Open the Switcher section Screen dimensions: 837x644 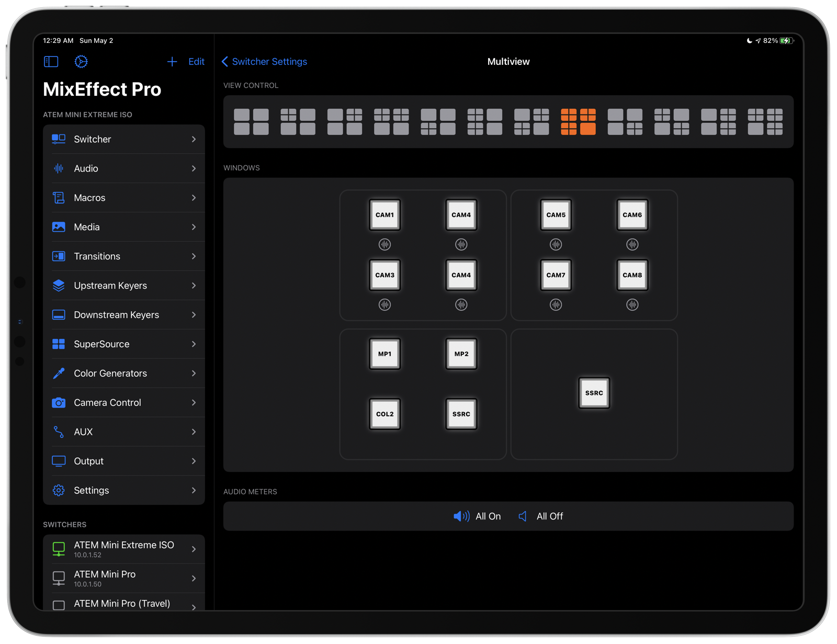pos(124,139)
